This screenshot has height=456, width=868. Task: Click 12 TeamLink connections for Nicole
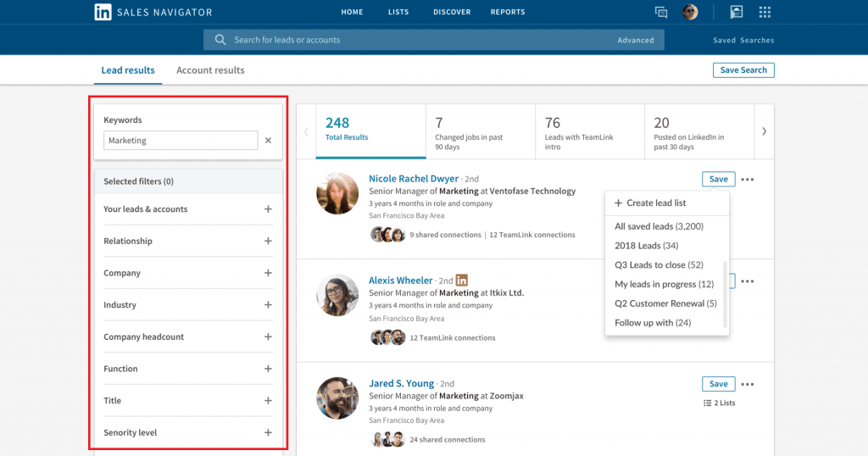(x=532, y=235)
